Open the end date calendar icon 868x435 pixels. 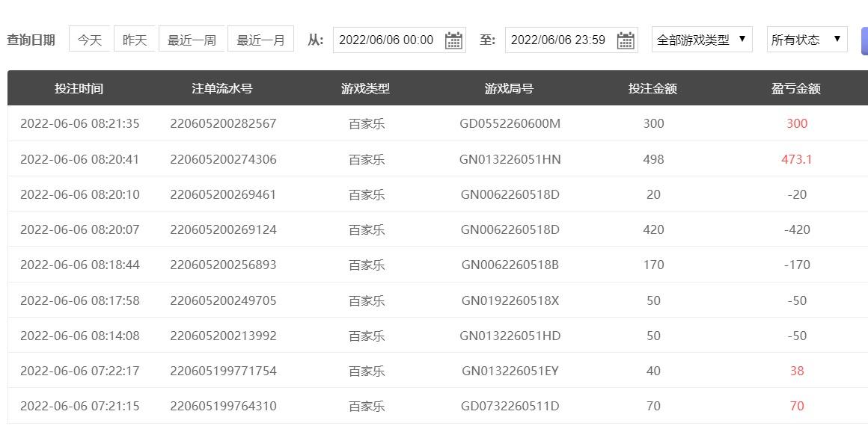click(626, 40)
